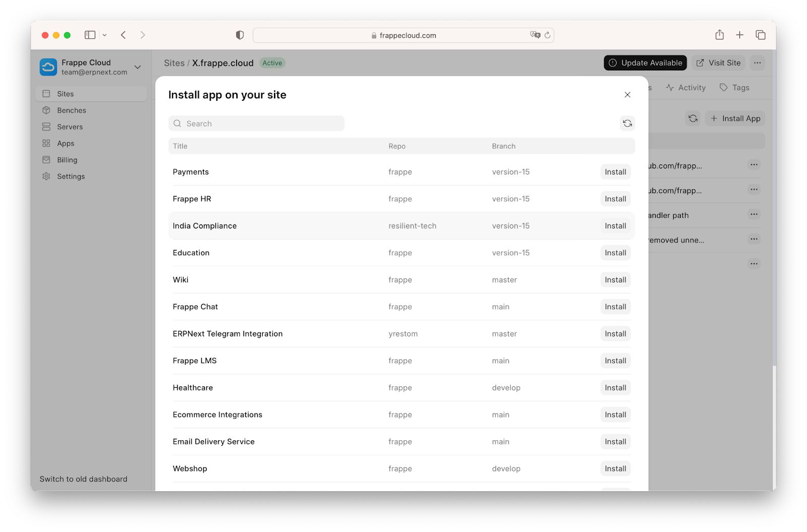The image size is (807, 532).
Task: Install the India Compliance app
Action: 615,226
